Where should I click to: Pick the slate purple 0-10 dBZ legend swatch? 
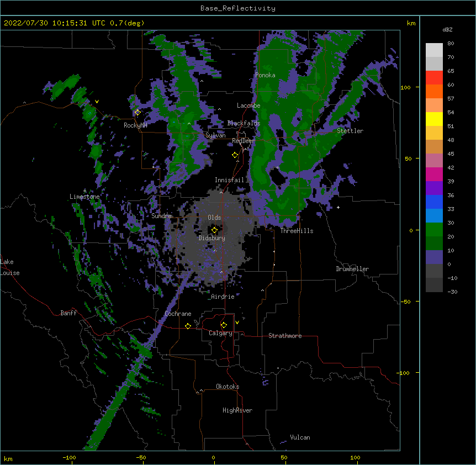click(434, 257)
